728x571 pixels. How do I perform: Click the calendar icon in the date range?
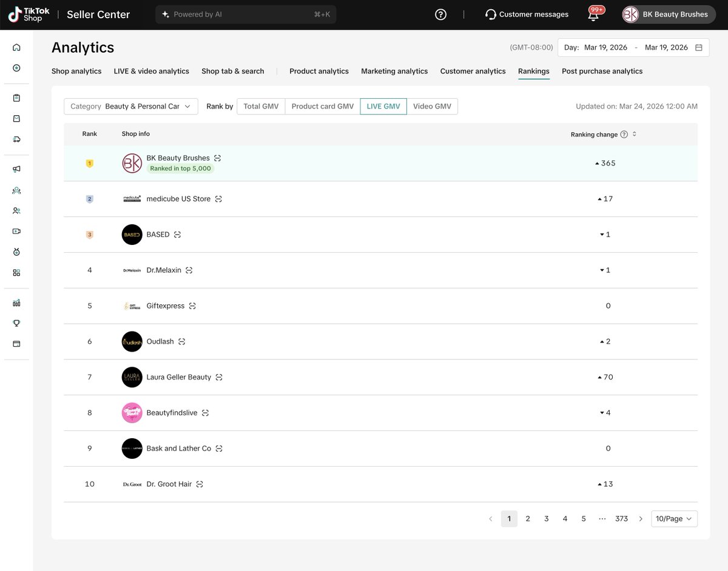[x=699, y=47]
